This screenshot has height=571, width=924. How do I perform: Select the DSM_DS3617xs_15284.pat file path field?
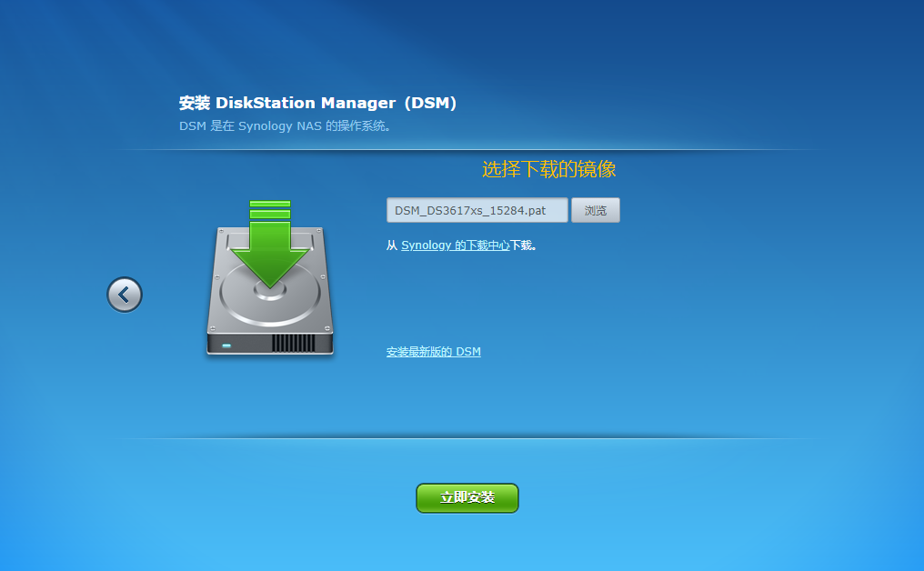tap(477, 210)
